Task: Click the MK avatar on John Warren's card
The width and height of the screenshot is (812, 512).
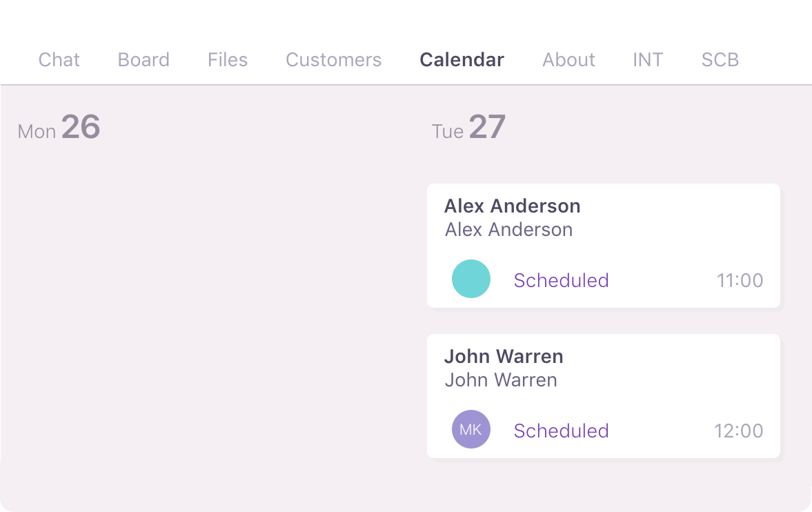Action: coord(471,429)
